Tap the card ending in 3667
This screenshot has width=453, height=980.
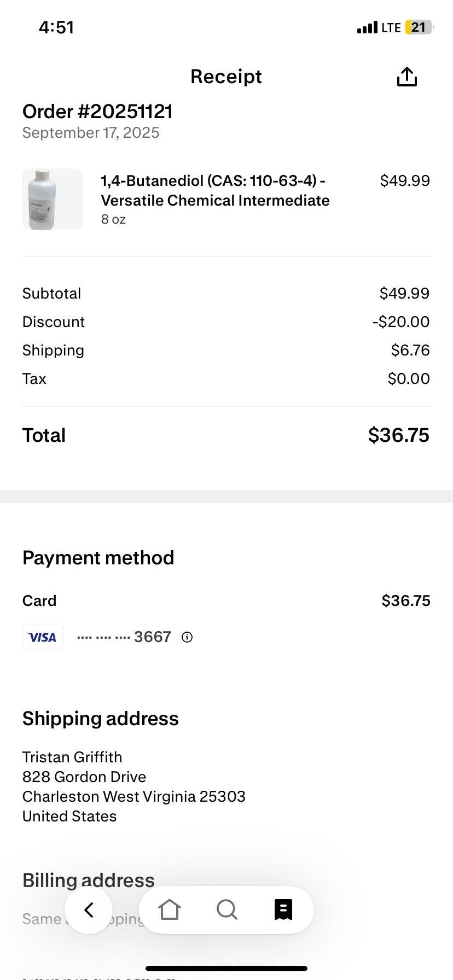(124, 637)
